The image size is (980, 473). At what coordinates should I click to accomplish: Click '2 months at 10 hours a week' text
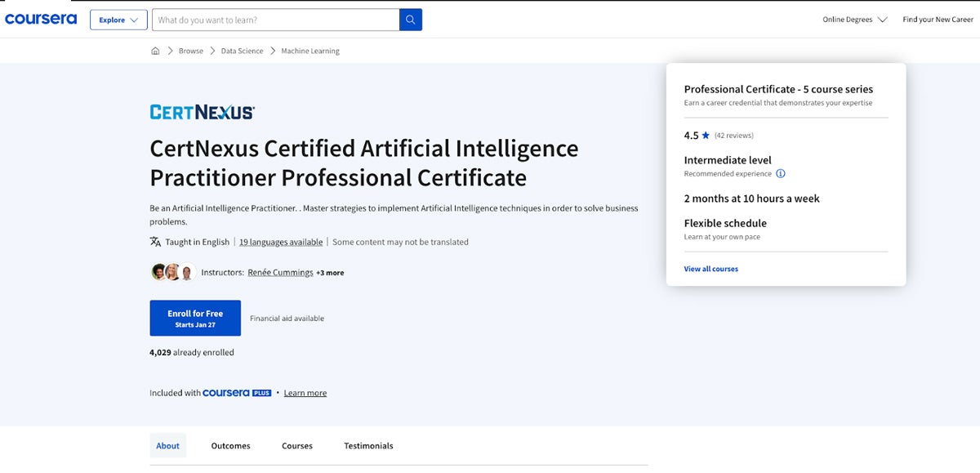click(751, 199)
